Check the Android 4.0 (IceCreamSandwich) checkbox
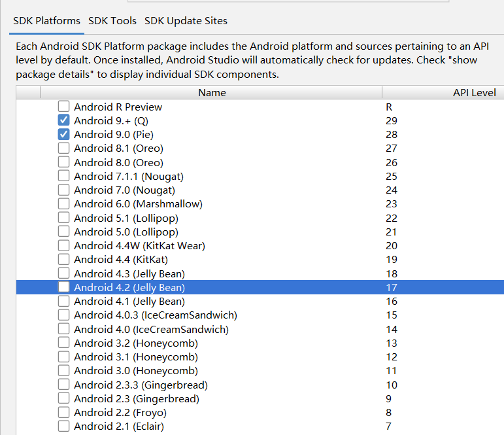Viewport: 504px width, 435px height. click(x=63, y=329)
